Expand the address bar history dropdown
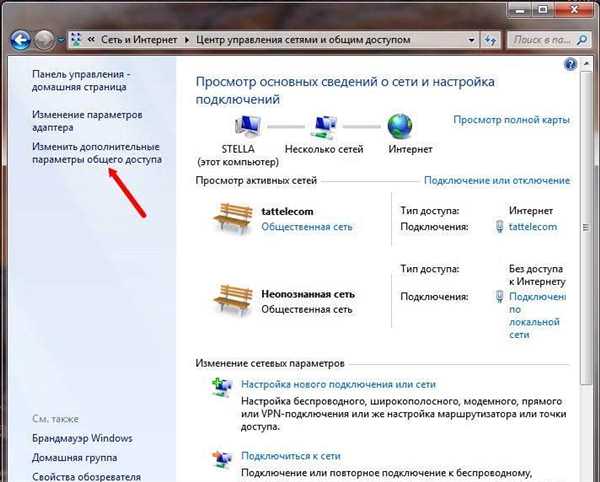Viewport: 600px width, 482px height. click(x=471, y=40)
